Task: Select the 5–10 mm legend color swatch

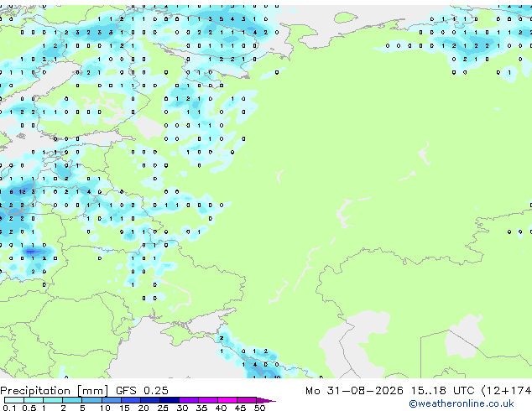Action: coord(92,400)
